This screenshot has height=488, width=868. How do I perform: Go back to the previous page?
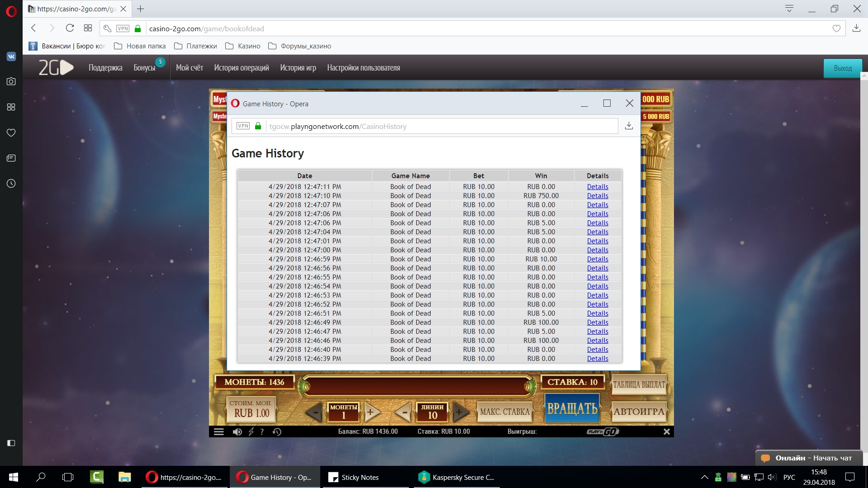pyautogui.click(x=33, y=28)
